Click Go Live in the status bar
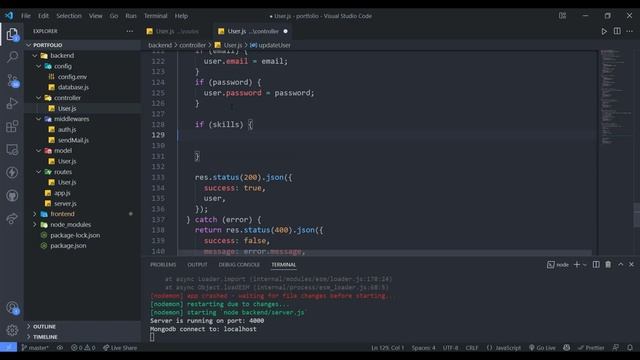Image resolution: width=640 pixels, height=360 pixels. point(542,348)
